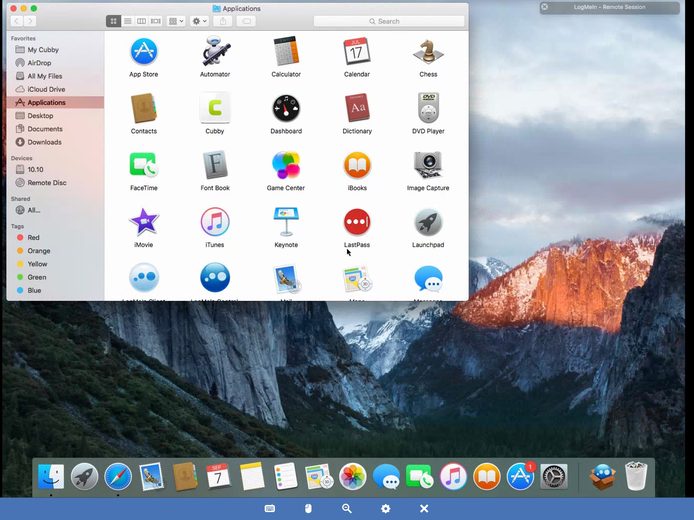Click the Finder Search field
This screenshot has width=694, height=520.
click(389, 21)
